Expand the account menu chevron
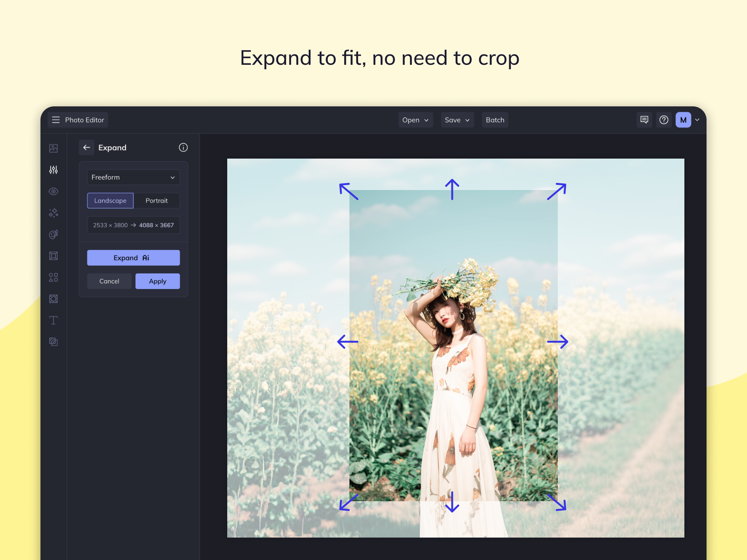This screenshot has height=560, width=747. 697,120
